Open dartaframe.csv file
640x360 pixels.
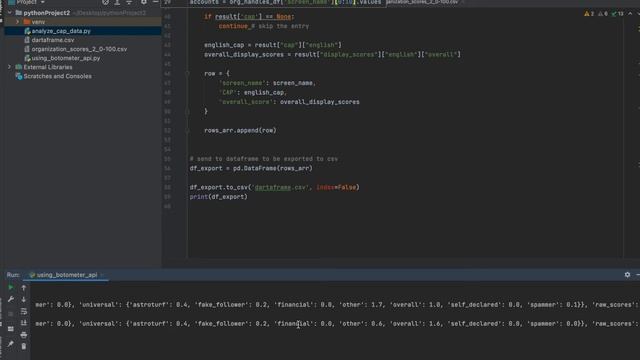[53, 40]
